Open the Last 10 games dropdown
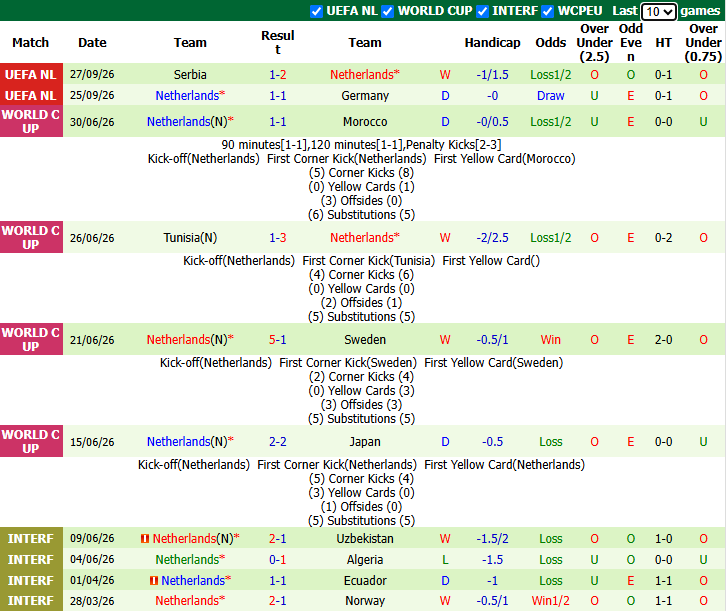The height and width of the screenshot is (611, 726). (659, 11)
